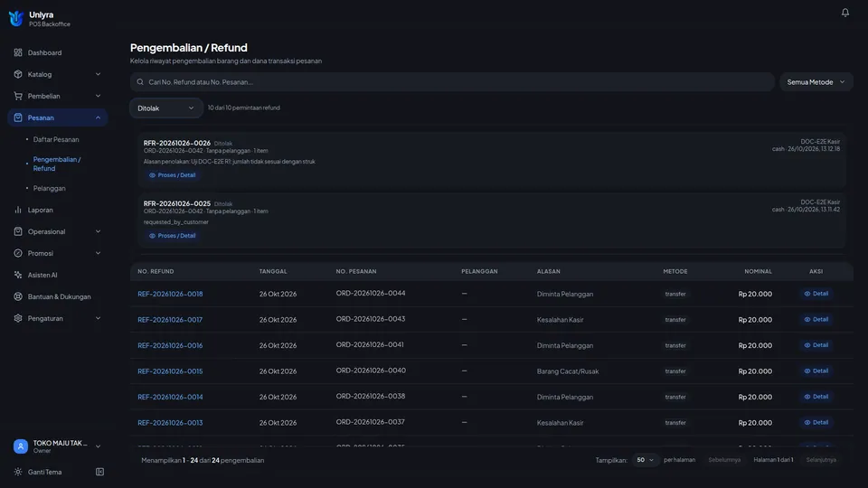Click eye icon for REF-20261026-0018 detail
Viewport: 868px width, 488px height.
pyautogui.click(x=807, y=294)
